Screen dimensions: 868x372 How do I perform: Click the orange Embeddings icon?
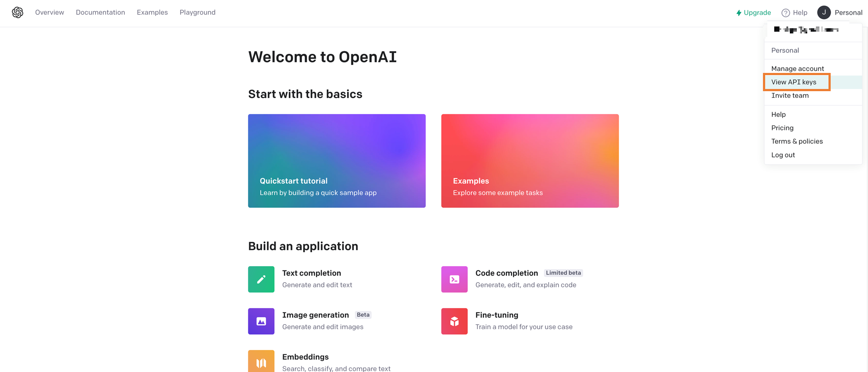261,361
